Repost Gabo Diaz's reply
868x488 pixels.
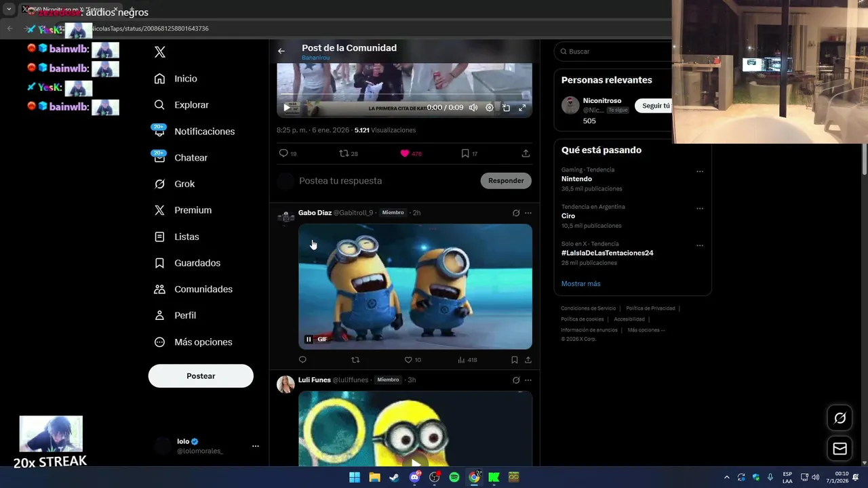tap(355, 360)
